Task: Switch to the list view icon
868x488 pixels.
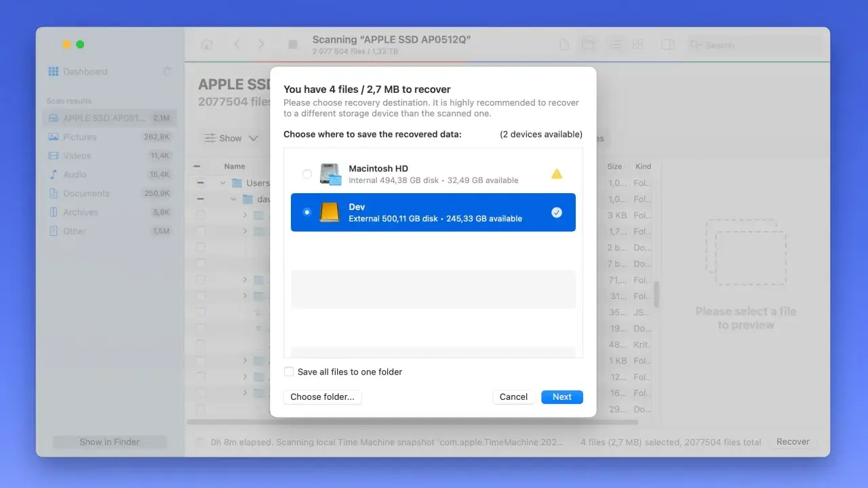Action: click(615, 45)
